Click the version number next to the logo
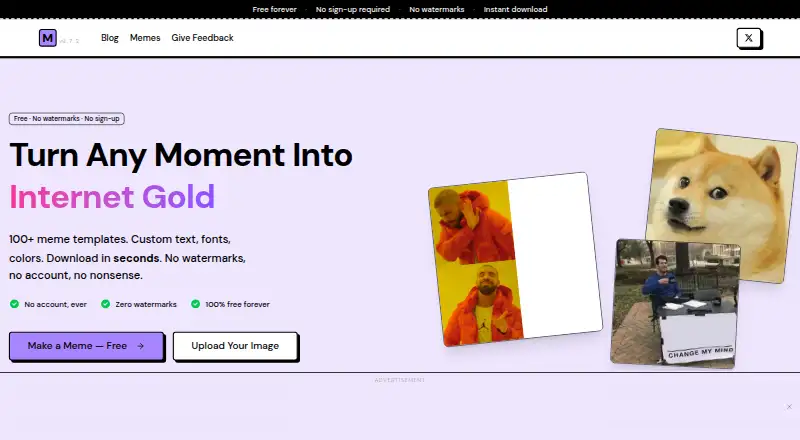 (69, 41)
